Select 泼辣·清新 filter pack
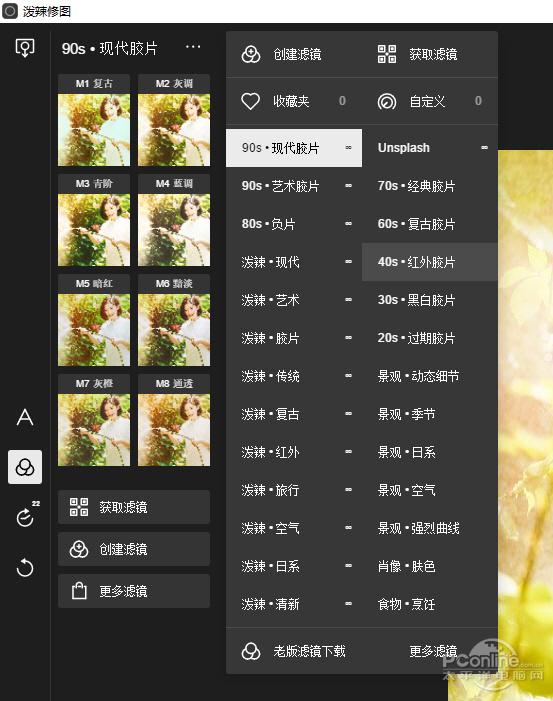 (294, 604)
